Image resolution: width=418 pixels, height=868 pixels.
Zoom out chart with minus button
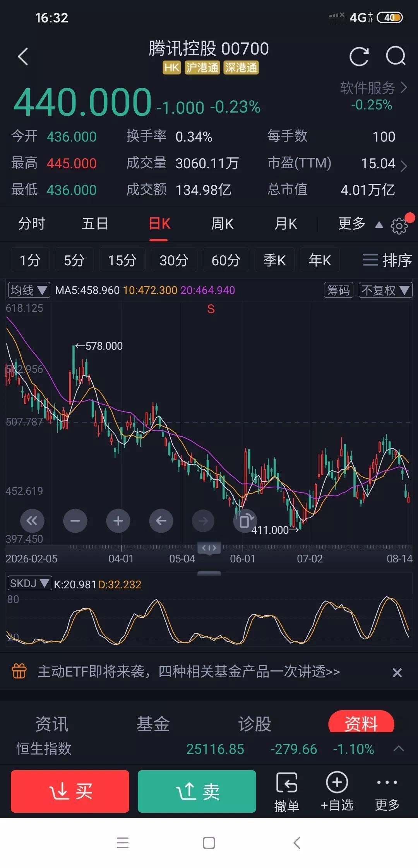click(75, 521)
